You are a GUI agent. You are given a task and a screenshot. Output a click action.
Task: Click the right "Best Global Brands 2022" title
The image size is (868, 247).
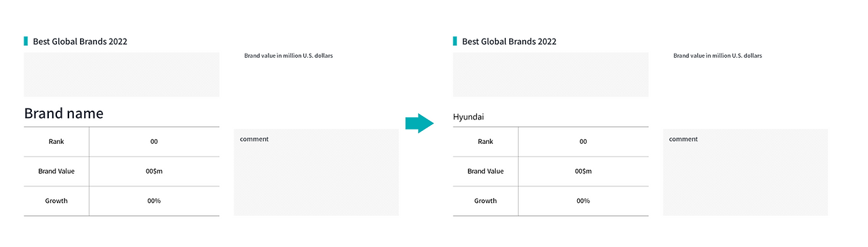(509, 41)
